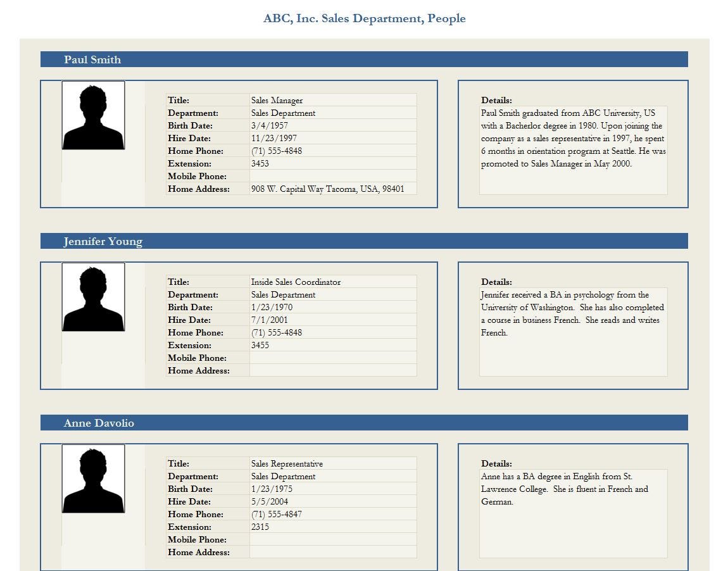Click Paul Smith's empty Mobile Phone field
Screen dimensions: 728x571
pos(333,176)
